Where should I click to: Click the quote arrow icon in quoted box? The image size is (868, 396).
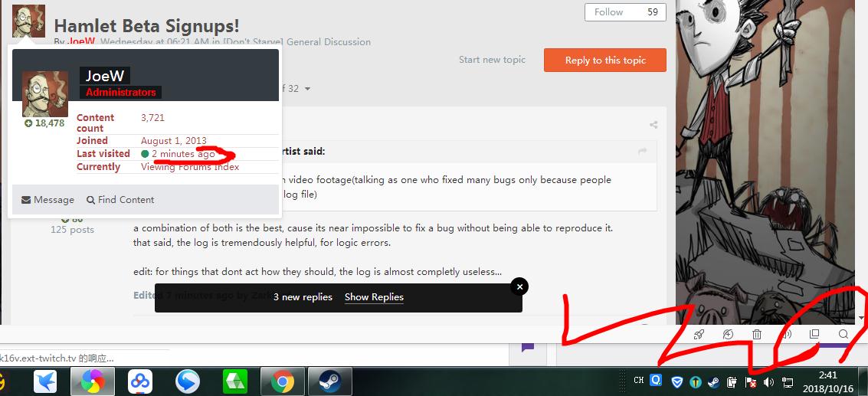click(643, 152)
